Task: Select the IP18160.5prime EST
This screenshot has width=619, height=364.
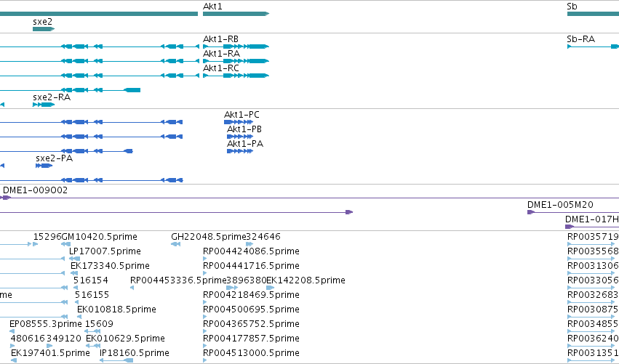Action: pyautogui.click(x=117, y=360)
